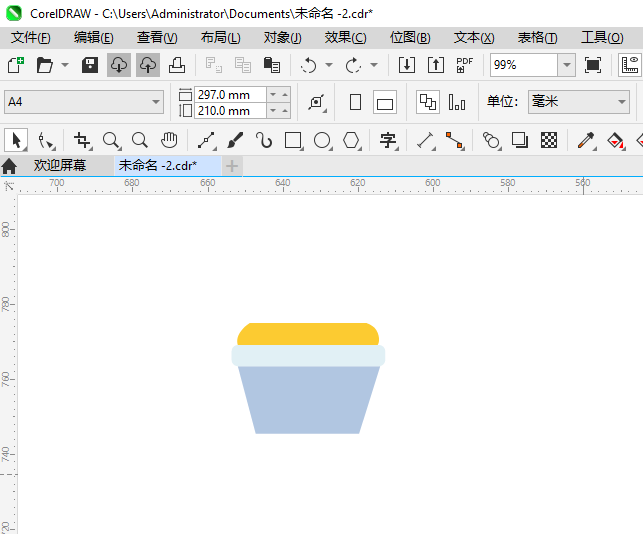Select the Pick tool arrow

tap(16, 140)
